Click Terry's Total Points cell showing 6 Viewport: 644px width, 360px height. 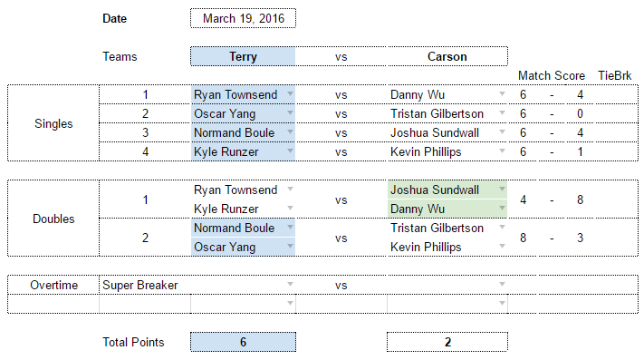(x=243, y=342)
